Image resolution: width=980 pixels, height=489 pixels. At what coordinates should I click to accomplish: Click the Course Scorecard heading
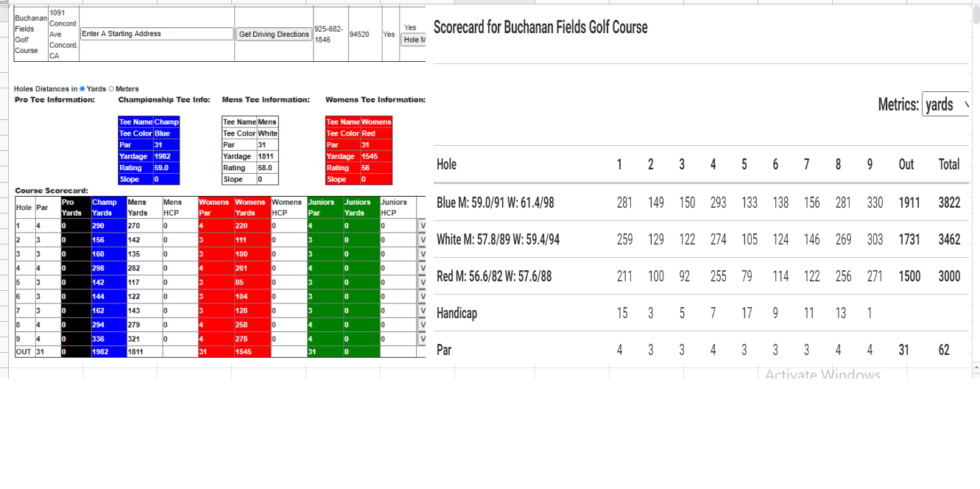tap(52, 191)
